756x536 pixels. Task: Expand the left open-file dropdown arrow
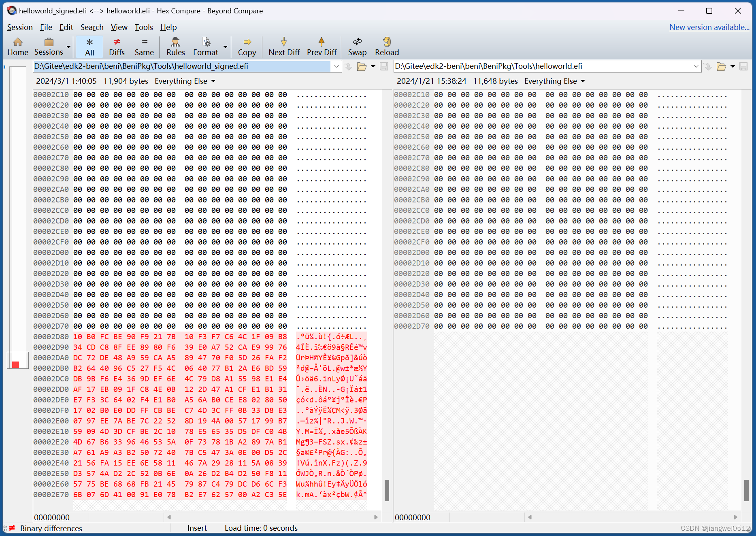pos(373,66)
